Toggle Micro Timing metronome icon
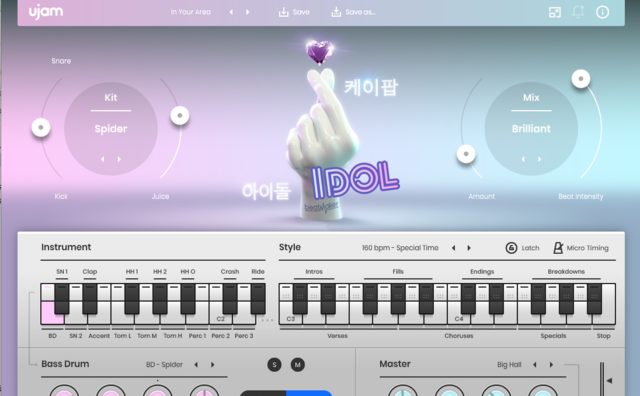 click(x=558, y=248)
